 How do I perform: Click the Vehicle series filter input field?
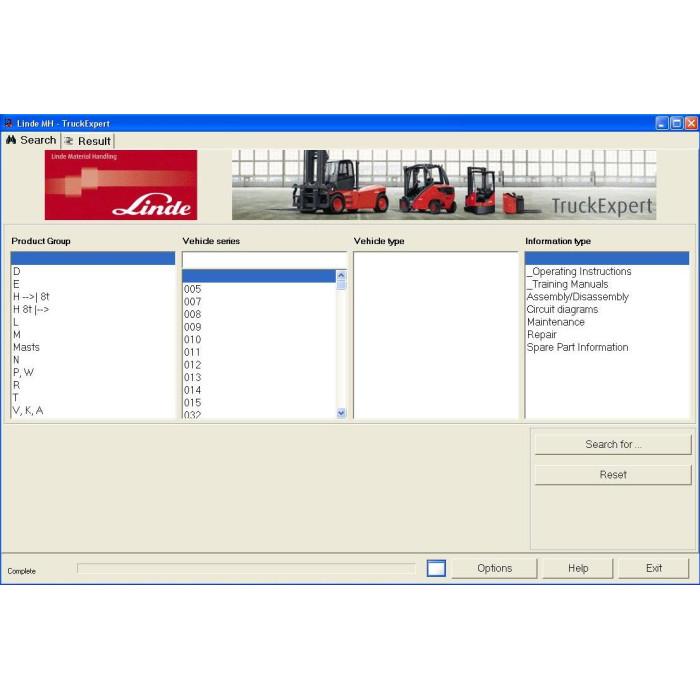(264, 260)
